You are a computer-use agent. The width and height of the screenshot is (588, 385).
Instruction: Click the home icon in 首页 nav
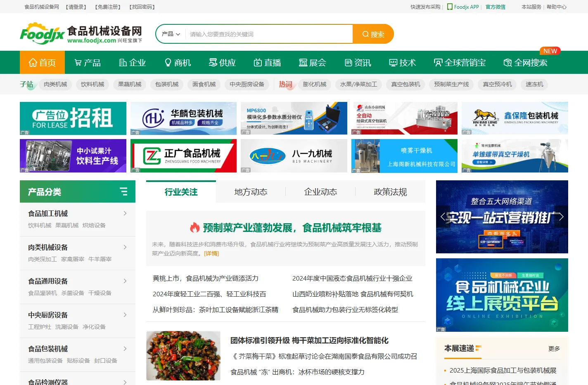(x=33, y=63)
